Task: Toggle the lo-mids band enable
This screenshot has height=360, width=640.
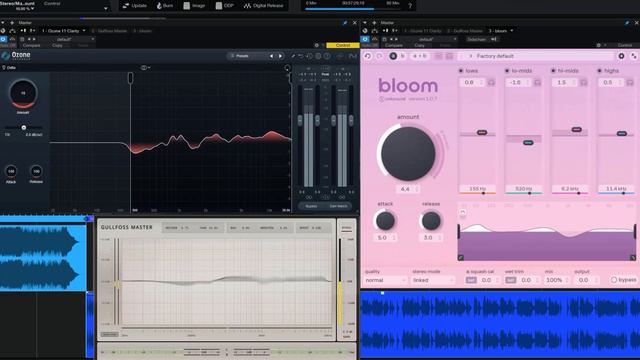Action: pyautogui.click(x=507, y=71)
